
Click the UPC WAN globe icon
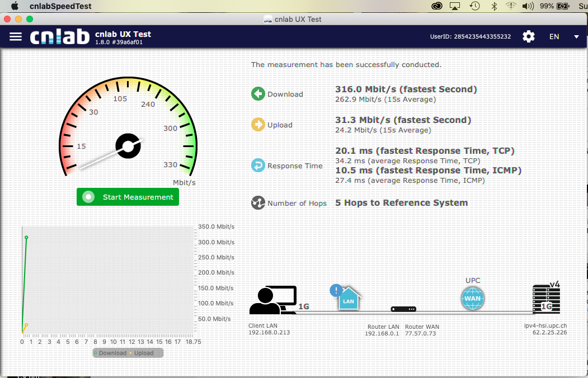472,299
